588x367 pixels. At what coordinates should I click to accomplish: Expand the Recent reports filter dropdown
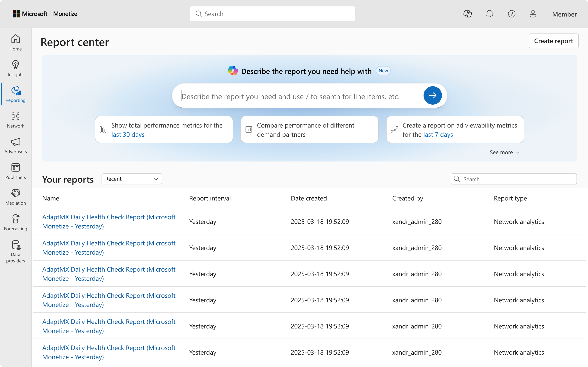click(132, 179)
